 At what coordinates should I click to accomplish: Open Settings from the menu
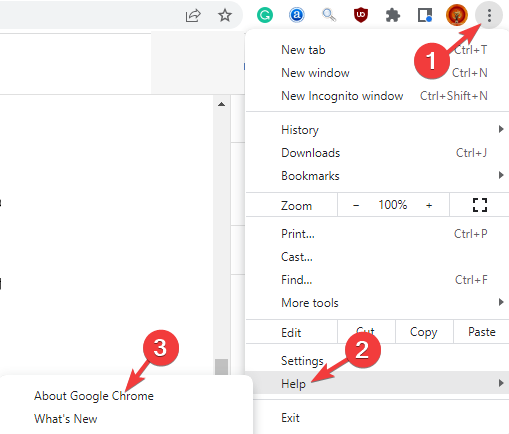(x=377, y=361)
